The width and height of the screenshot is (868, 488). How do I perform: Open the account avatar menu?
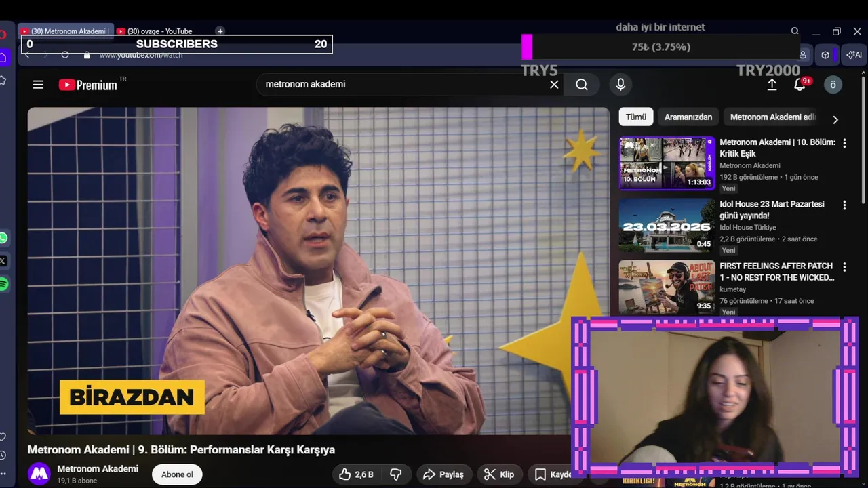[833, 85]
